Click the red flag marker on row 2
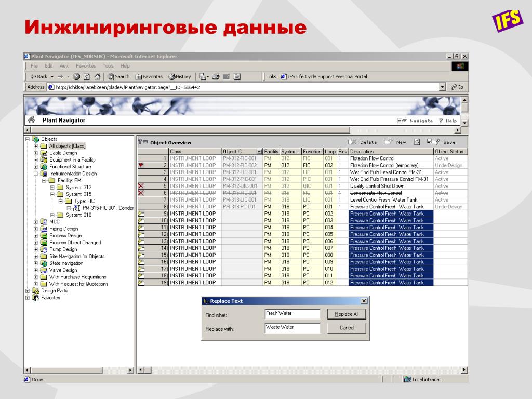The image size is (532, 399). point(141,165)
